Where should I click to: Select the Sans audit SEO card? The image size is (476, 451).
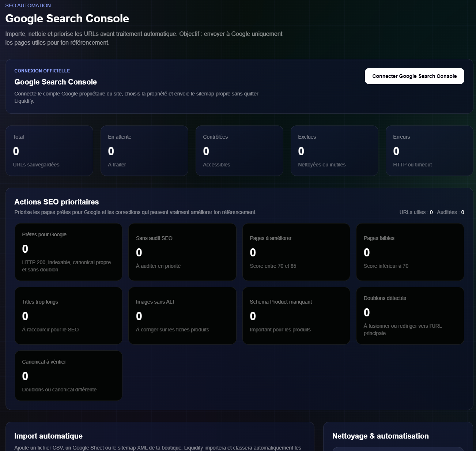[182, 252]
